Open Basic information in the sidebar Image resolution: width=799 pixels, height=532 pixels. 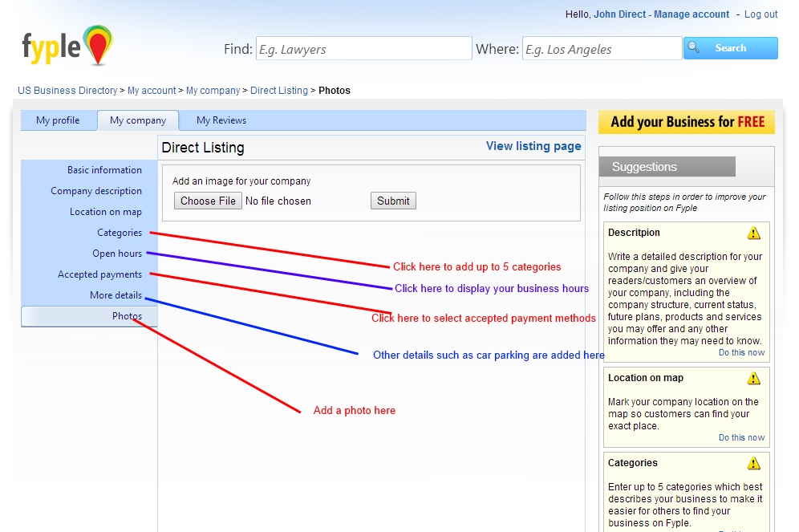(x=104, y=169)
